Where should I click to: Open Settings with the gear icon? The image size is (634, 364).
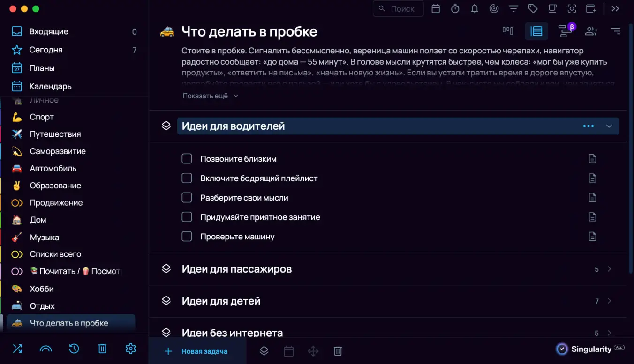click(130, 349)
